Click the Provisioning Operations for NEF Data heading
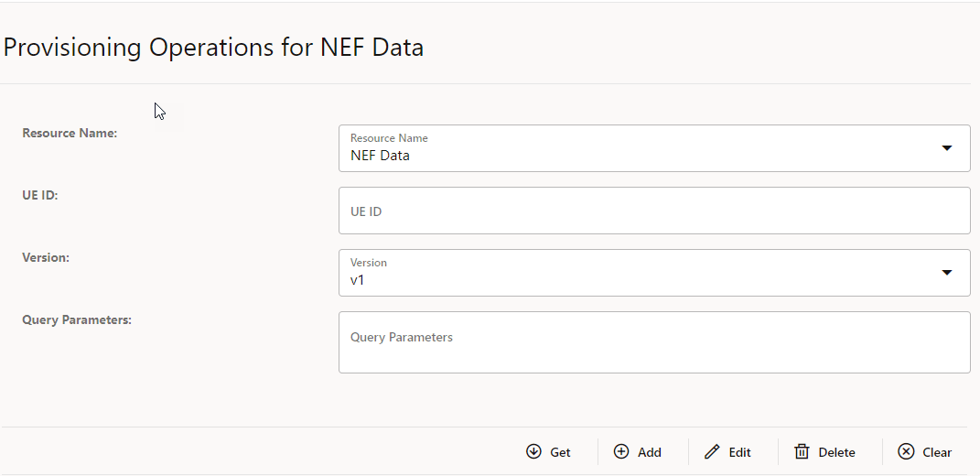The height and width of the screenshot is (476, 980). click(213, 47)
